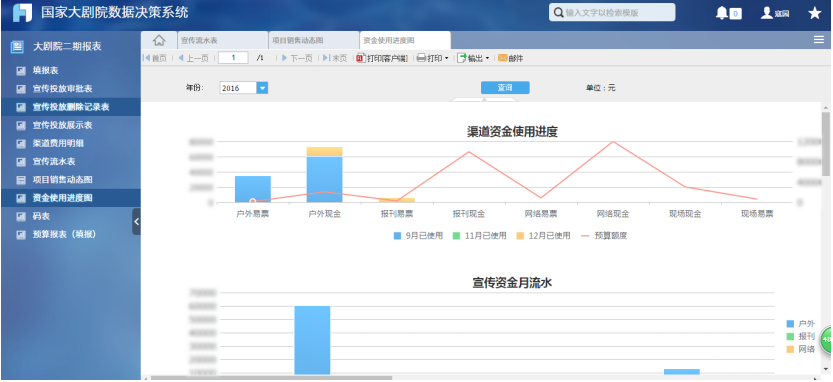The width and height of the screenshot is (833, 382).
Task: Click the 户外 blue legend swatch
Action: 790,323
